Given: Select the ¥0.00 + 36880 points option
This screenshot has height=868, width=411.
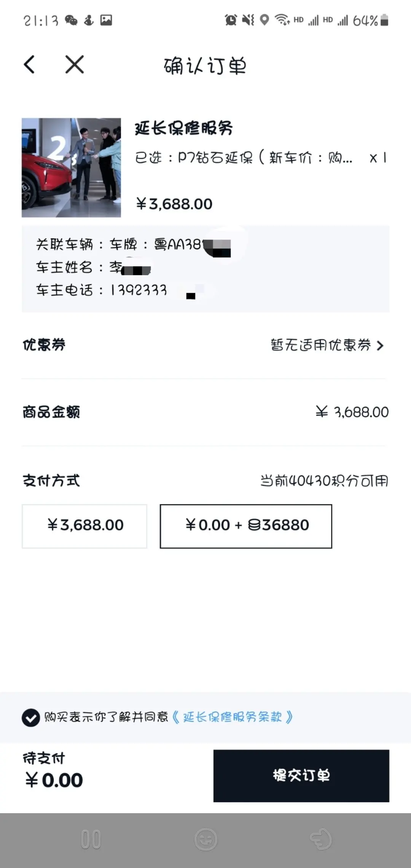Looking at the screenshot, I should click(246, 526).
